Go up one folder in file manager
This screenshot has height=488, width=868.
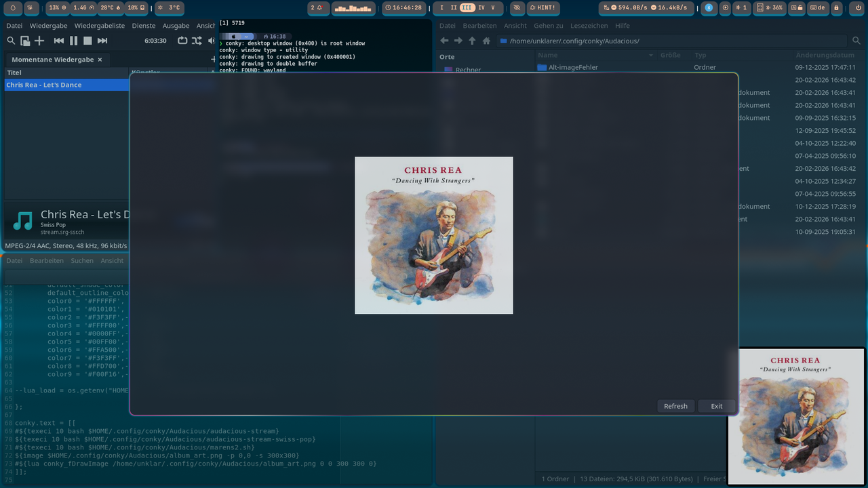tap(472, 41)
